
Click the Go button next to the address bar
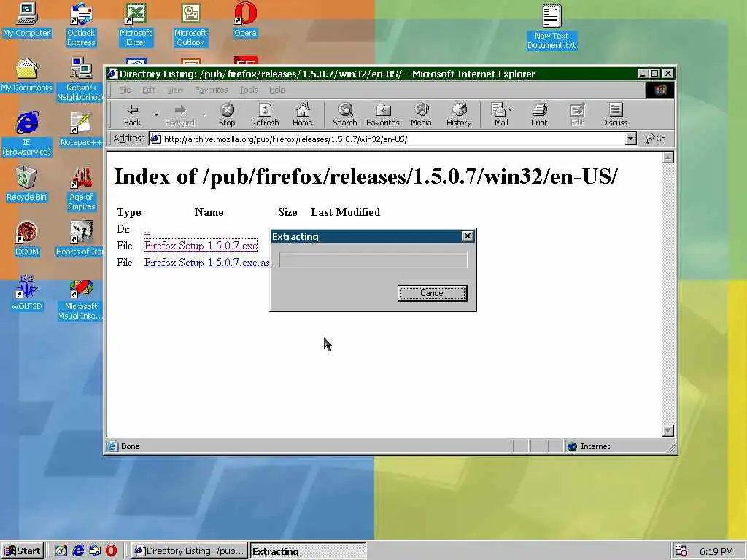pos(656,139)
